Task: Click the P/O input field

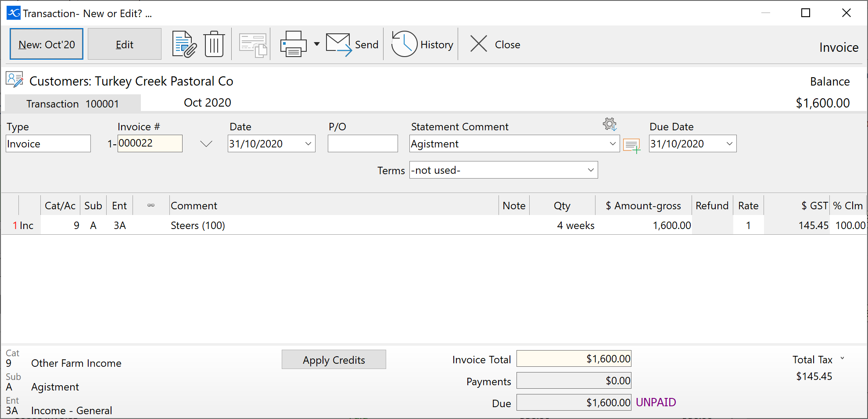Action: [x=363, y=143]
